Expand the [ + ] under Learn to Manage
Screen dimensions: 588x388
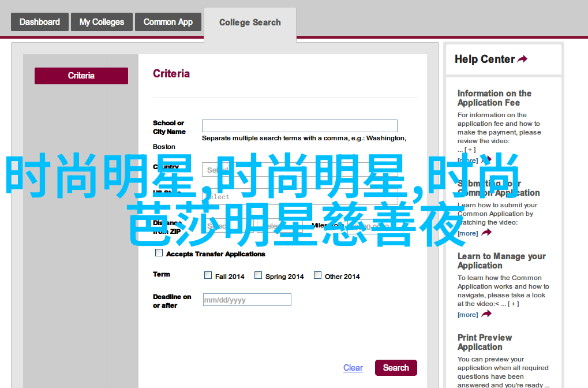[514, 304]
